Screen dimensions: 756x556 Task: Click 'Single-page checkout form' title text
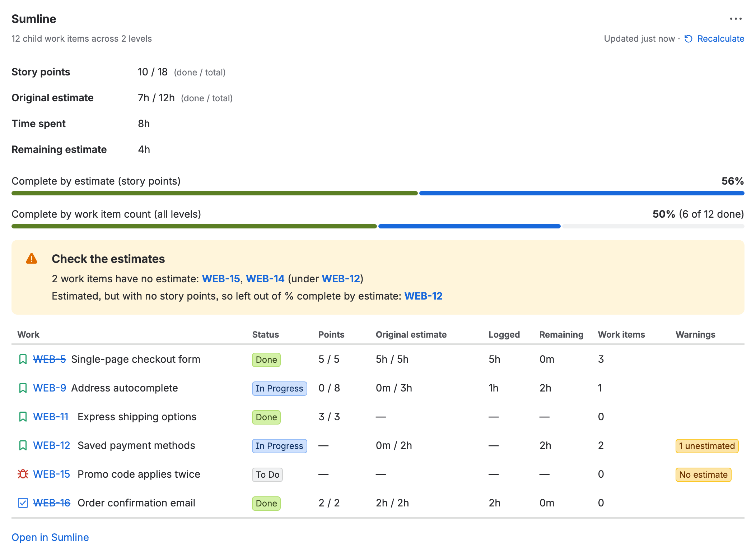pyautogui.click(x=136, y=359)
